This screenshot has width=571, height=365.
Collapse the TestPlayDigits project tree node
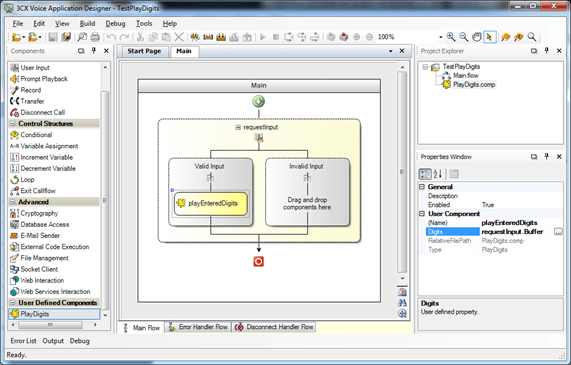click(x=425, y=67)
